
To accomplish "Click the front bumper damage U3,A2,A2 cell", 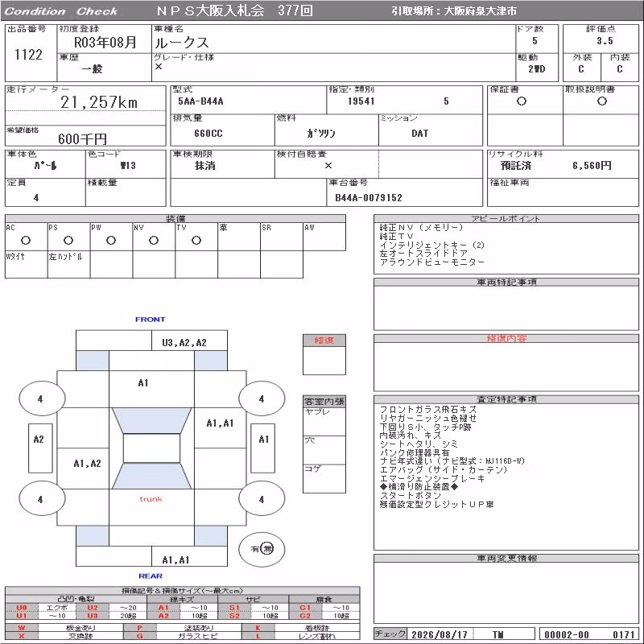I will [189, 341].
